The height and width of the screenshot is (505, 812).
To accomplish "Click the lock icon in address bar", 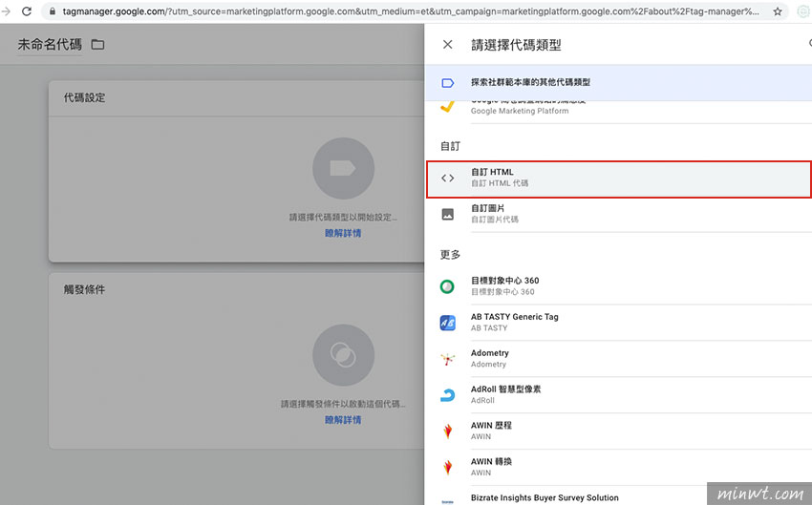I will point(53,11).
